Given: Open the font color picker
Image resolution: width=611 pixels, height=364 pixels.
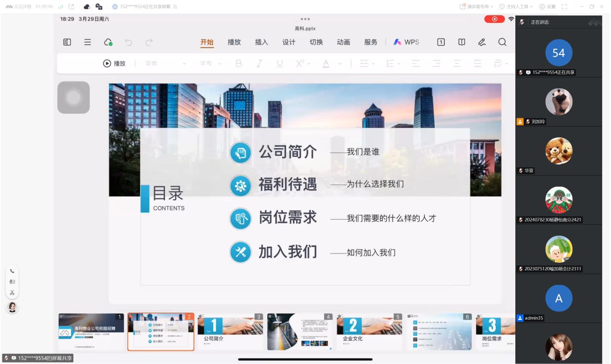Looking at the screenshot, I should pos(326,64).
